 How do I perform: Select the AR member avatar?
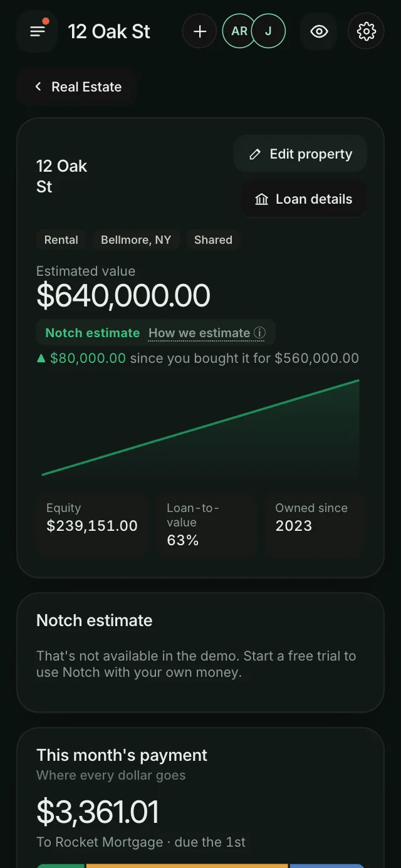click(x=239, y=31)
